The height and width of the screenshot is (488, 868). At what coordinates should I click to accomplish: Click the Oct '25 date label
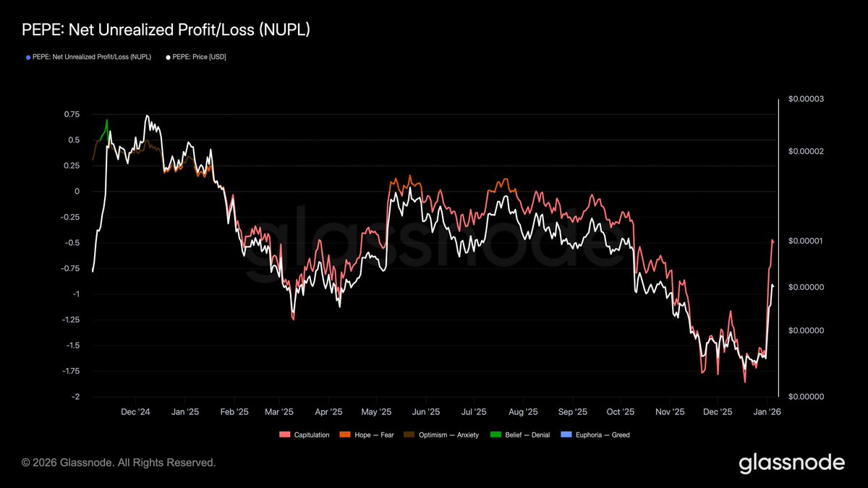pyautogui.click(x=621, y=412)
